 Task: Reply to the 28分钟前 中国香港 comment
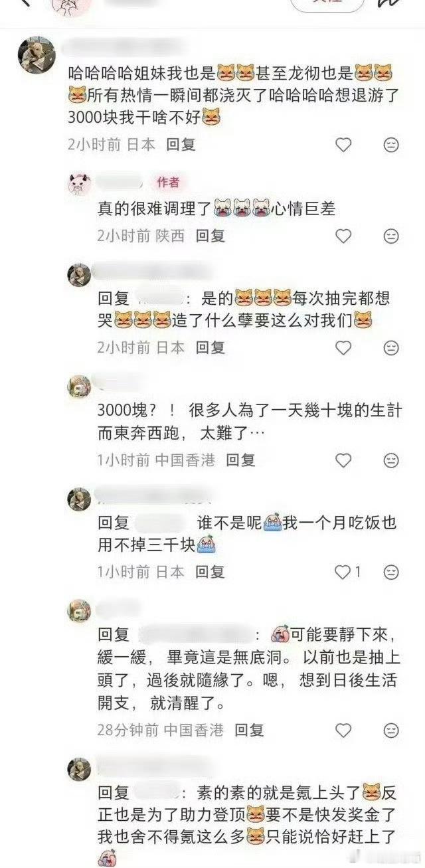[249, 730]
